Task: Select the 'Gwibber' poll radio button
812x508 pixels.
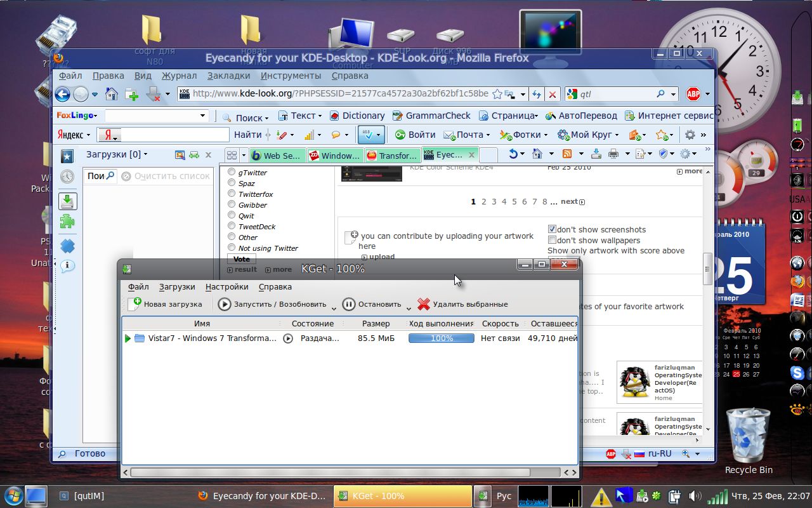Action: tap(232, 204)
